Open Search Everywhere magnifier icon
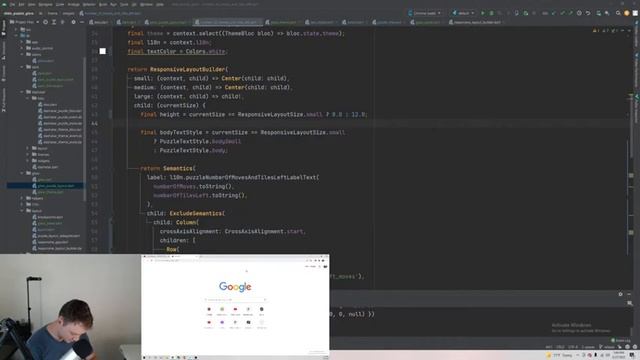This screenshot has width=640, height=360. click(x=618, y=13)
